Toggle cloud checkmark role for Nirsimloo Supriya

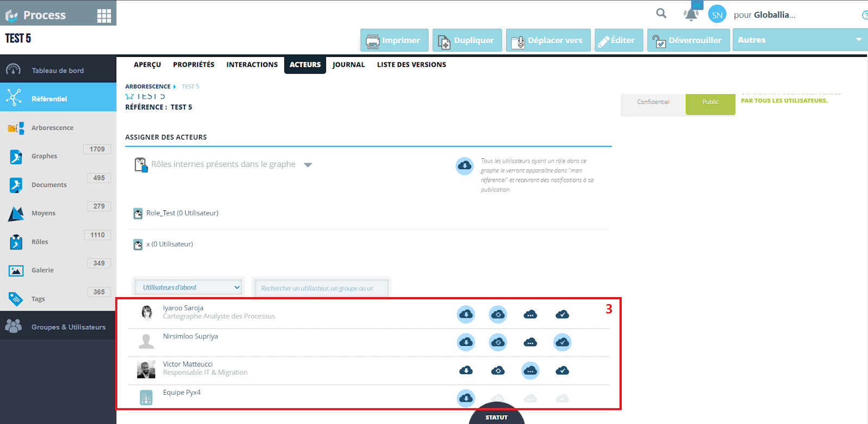click(x=563, y=342)
